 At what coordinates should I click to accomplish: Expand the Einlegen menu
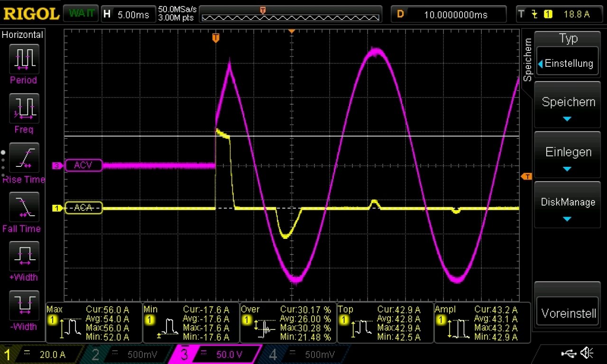click(569, 155)
